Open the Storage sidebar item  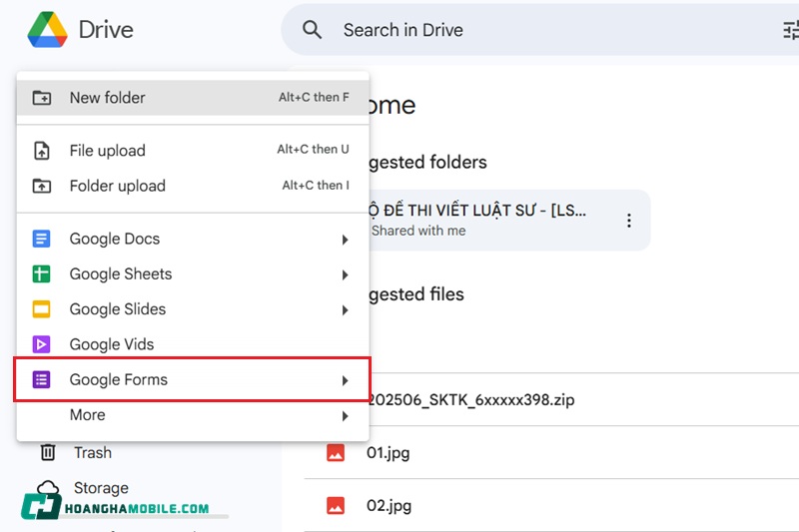(100, 488)
